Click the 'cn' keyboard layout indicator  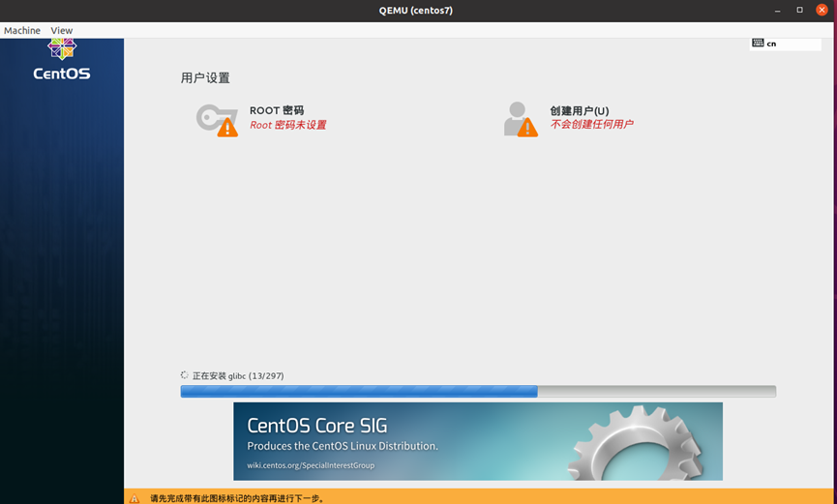[x=771, y=44]
